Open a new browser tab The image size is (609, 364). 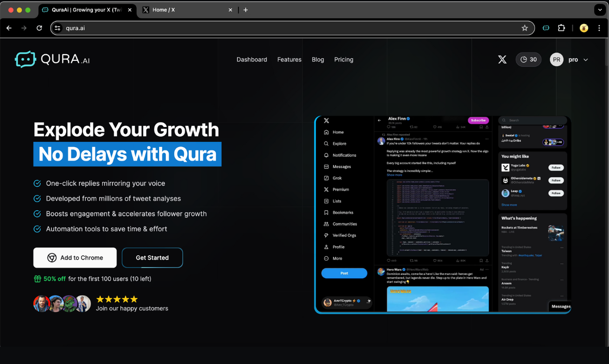[x=246, y=10]
